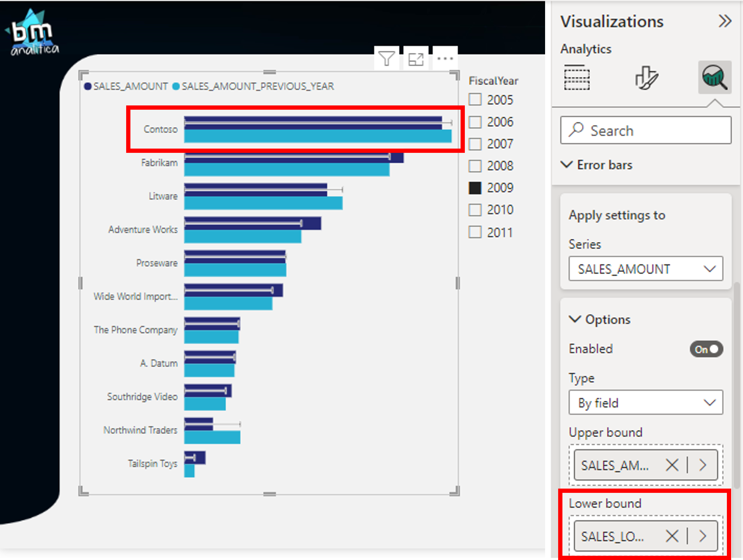743x560 pixels.
Task: Click SALES_AMOUNT legend marker
Action: [88, 86]
